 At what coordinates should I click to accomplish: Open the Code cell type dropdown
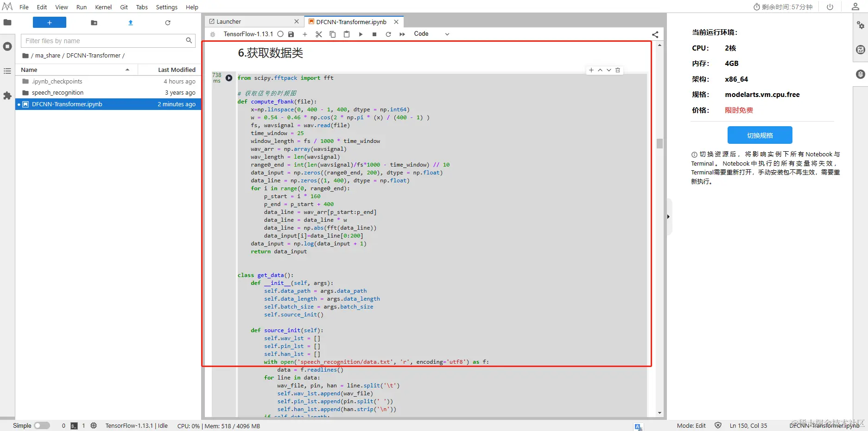click(431, 34)
